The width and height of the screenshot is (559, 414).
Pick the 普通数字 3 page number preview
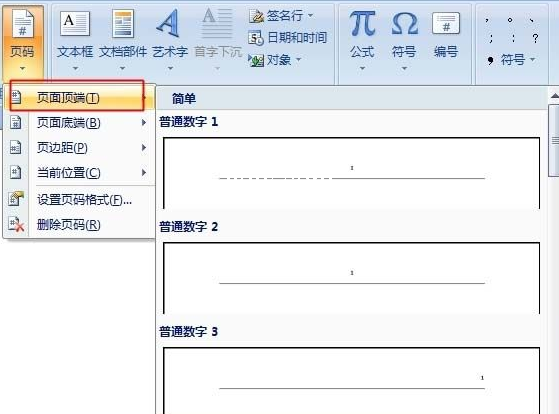[x=352, y=380]
